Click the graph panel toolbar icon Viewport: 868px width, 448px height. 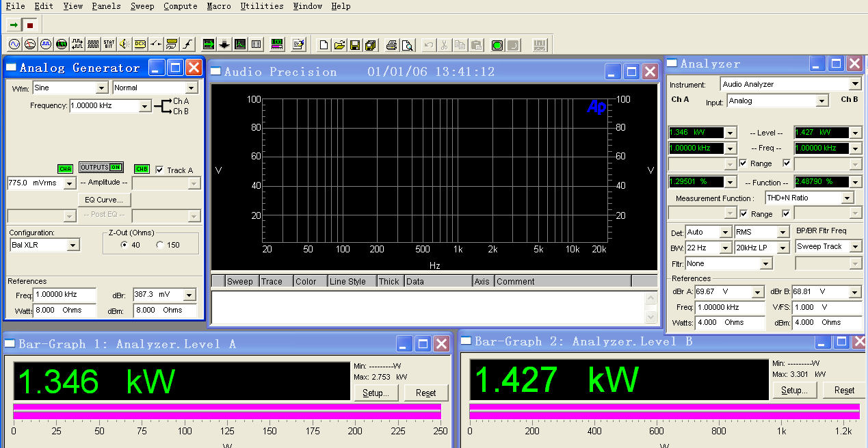click(x=240, y=44)
